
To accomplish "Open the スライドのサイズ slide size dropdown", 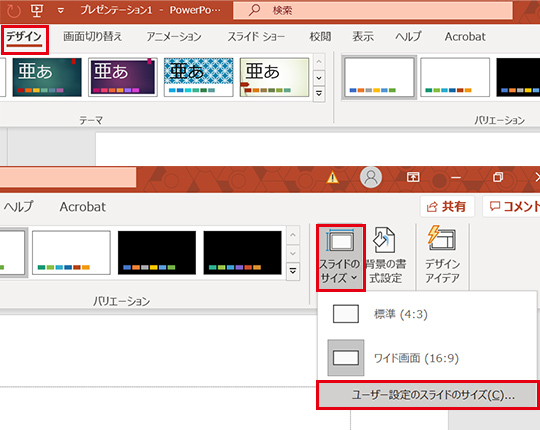I will 340,258.
